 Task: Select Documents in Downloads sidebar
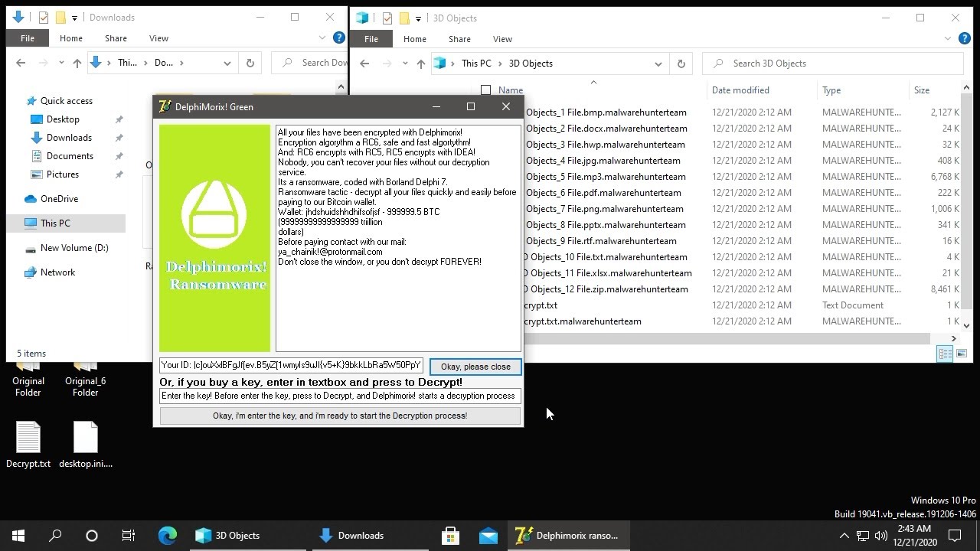(70, 156)
